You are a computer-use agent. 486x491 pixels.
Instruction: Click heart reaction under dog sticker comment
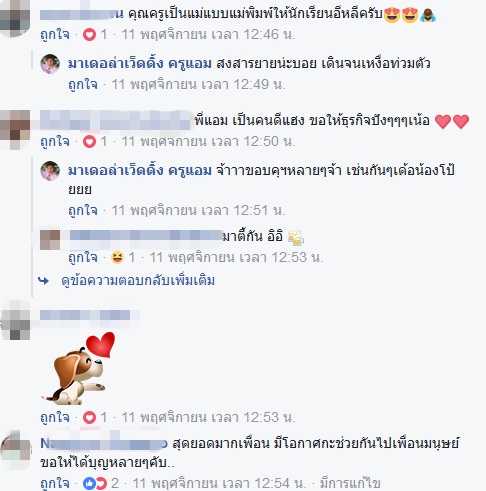[89, 417]
